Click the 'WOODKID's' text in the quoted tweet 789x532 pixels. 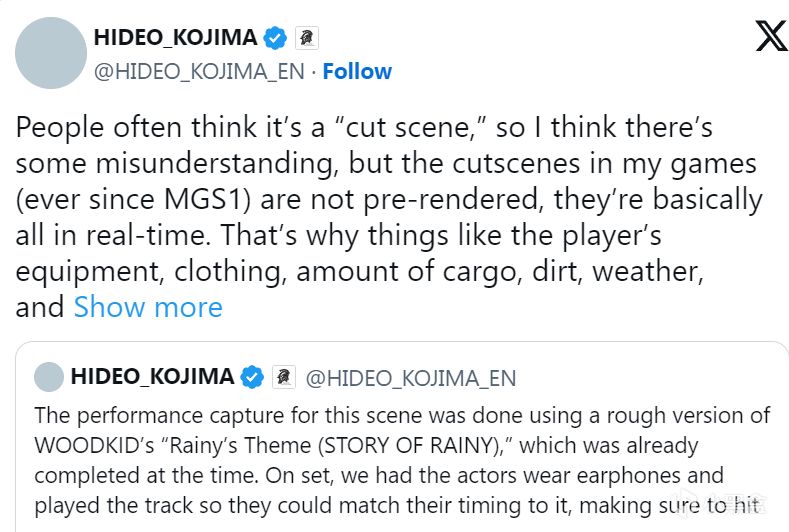pos(94,445)
